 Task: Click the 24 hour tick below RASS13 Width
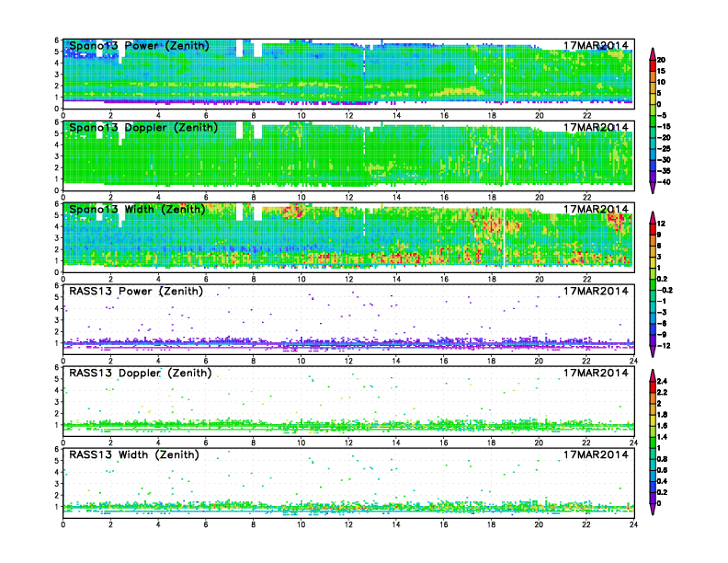pyautogui.click(x=632, y=523)
